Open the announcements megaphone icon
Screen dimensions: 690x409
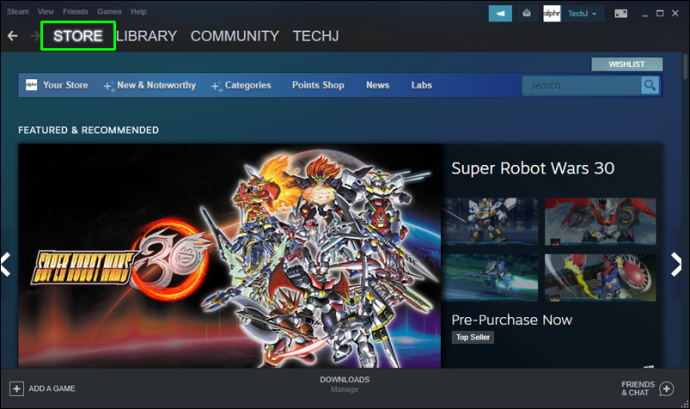500,14
